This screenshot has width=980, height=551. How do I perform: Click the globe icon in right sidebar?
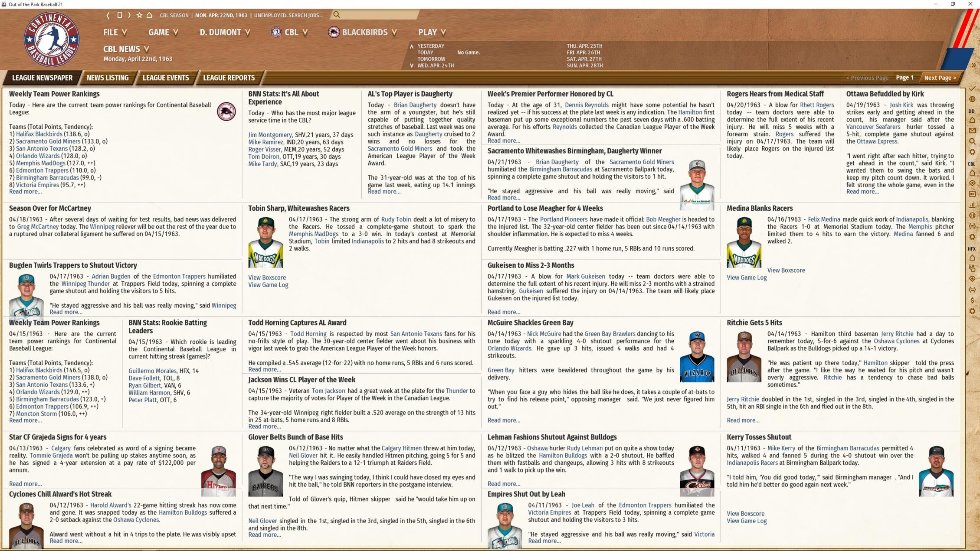click(x=972, y=99)
